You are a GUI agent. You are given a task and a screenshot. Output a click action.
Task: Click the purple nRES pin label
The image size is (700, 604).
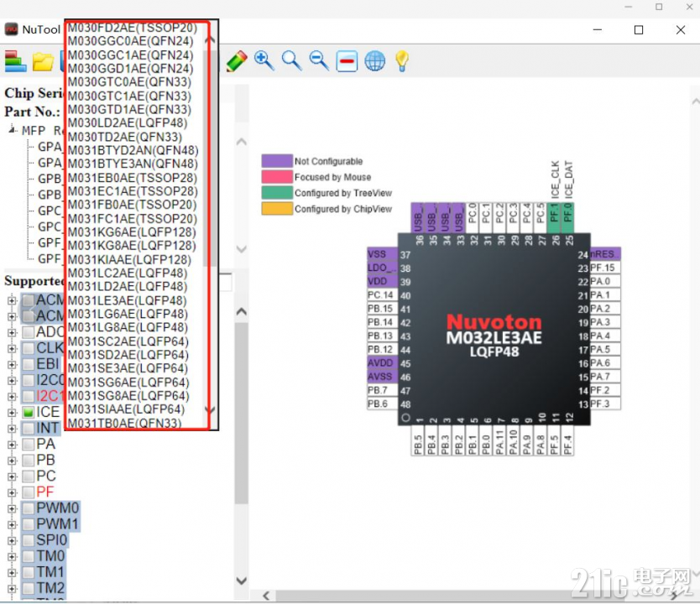[x=605, y=254]
